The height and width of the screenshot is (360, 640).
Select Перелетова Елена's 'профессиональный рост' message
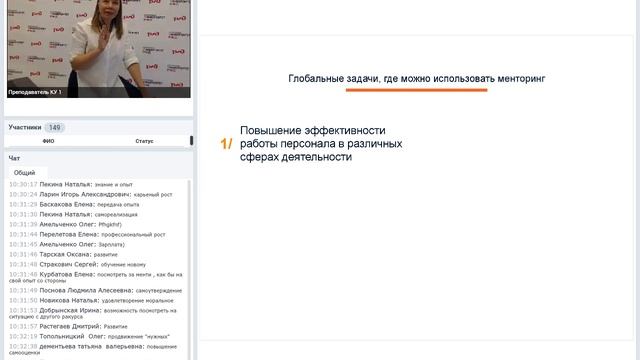pos(87,234)
